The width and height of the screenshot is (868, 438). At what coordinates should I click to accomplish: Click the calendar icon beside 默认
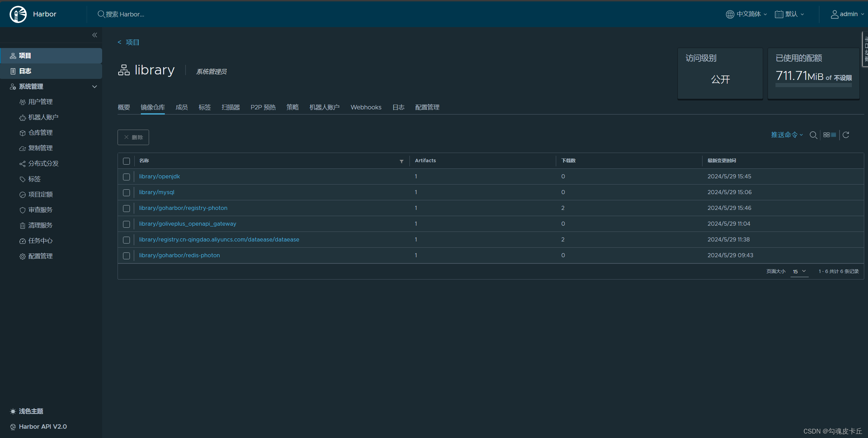point(779,14)
